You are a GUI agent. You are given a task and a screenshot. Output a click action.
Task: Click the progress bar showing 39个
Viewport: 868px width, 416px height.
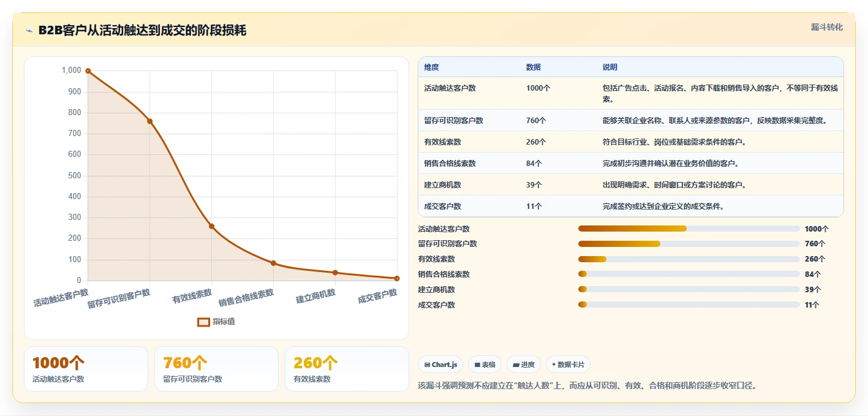click(x=689, y=289)
